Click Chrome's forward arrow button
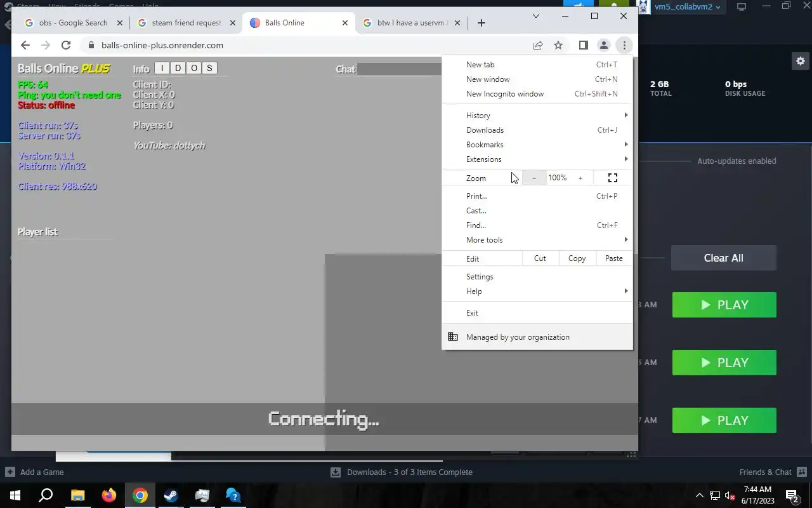 45,45
